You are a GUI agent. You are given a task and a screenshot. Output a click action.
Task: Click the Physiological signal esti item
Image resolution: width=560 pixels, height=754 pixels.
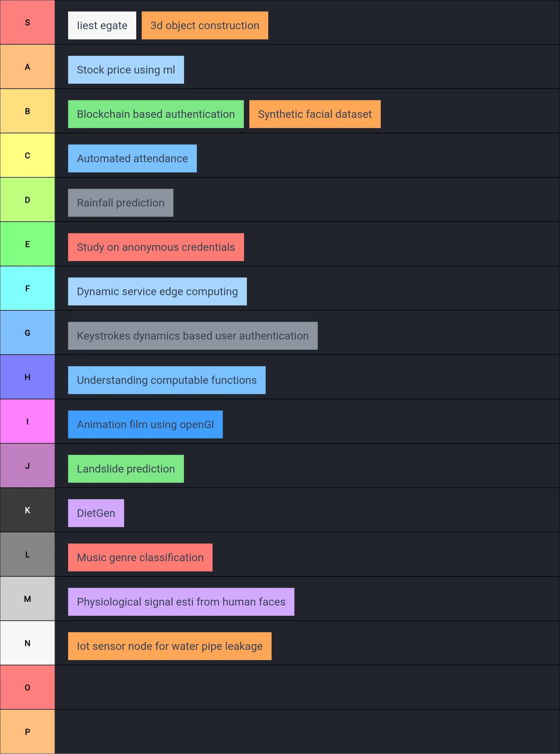pyautogui.click(x=181, y=602)
